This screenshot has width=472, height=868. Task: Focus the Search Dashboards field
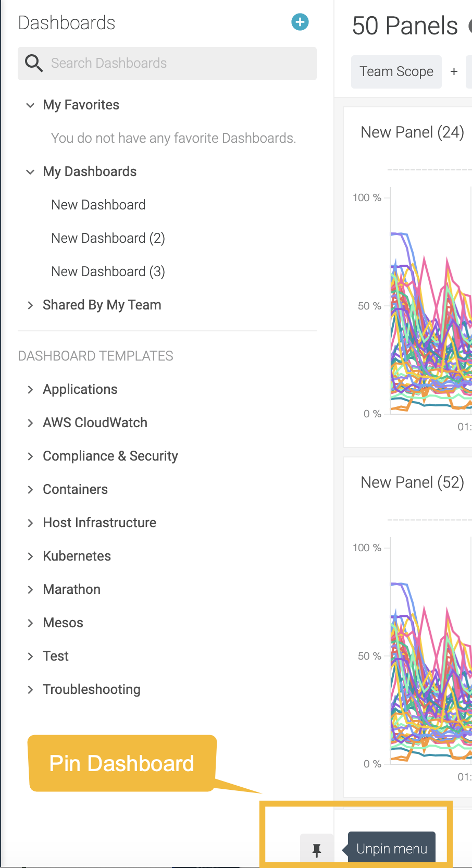click(x=167, y=64)
